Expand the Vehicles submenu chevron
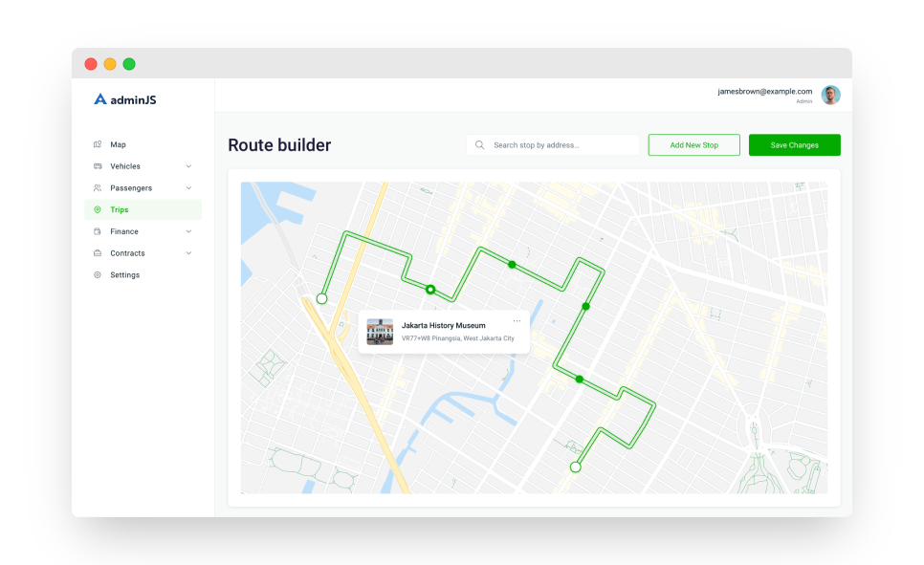 click(x=188, y=166)
